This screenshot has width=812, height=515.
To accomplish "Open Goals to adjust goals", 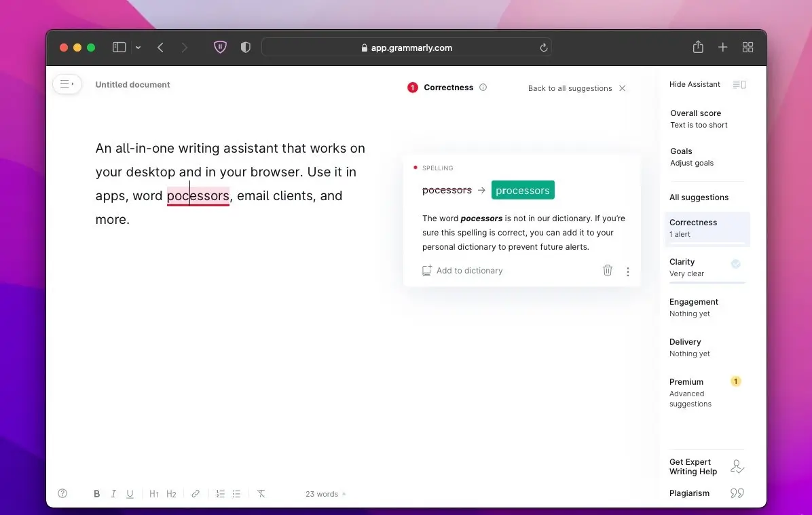I will 691,157.
